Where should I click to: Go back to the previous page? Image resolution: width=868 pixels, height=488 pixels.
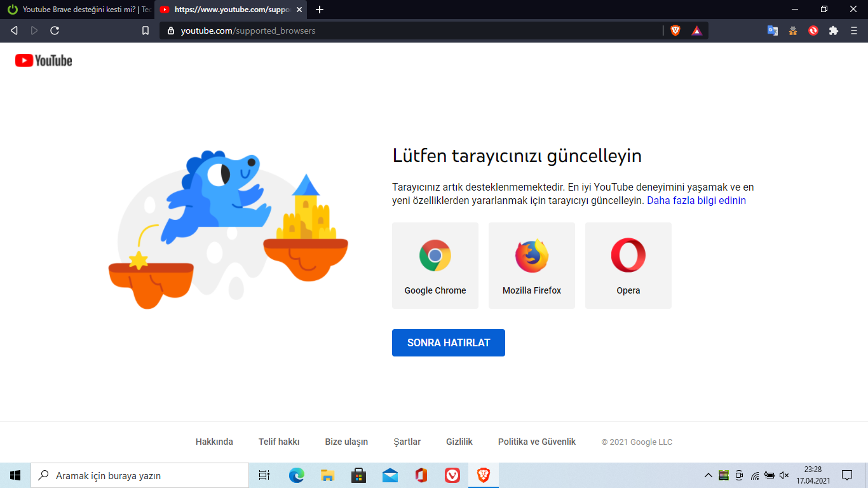(x=15, y=30)
